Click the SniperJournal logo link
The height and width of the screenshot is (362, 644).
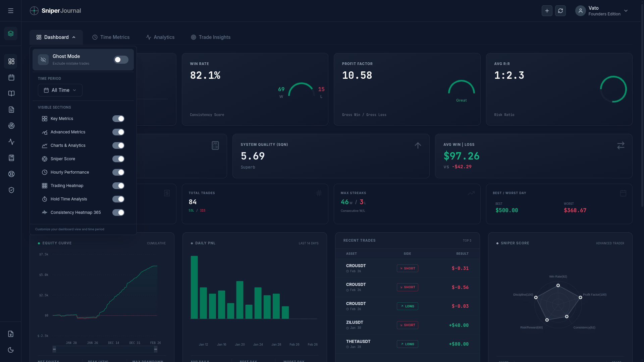(55, 11)
